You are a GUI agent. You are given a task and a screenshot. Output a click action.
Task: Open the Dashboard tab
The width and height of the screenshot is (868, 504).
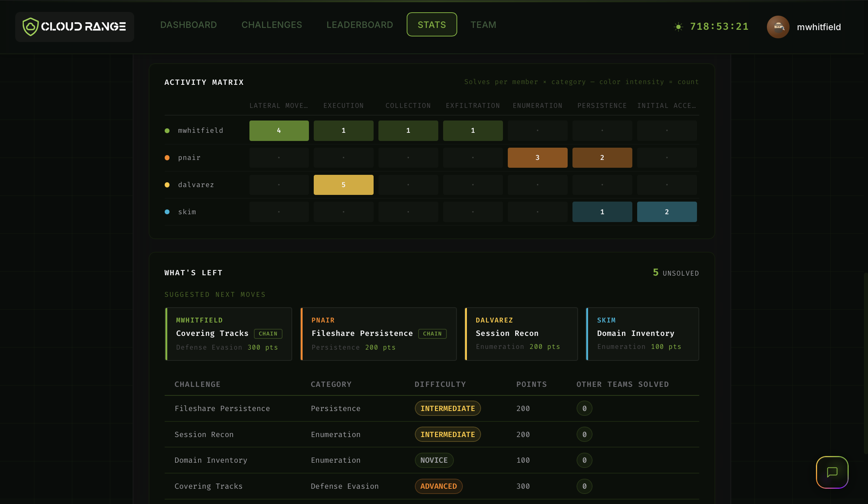point(188,25)
